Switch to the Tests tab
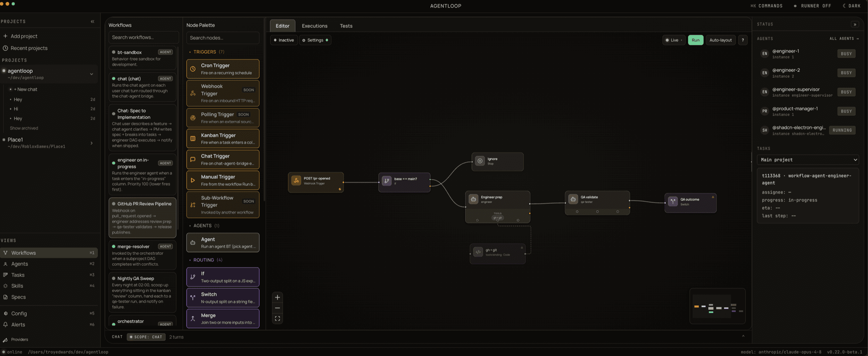This screenshot has height=356, width=868. point(346,26)
